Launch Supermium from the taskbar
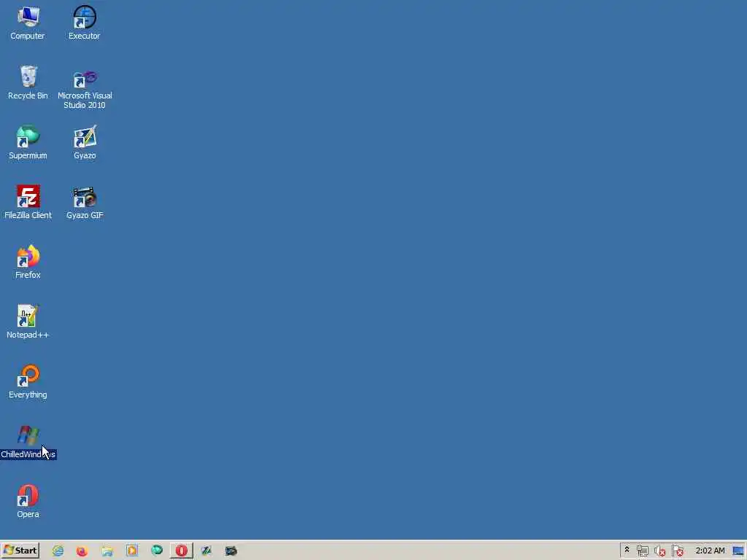Screen dimensions: 747x560 (x=157, y=551)
